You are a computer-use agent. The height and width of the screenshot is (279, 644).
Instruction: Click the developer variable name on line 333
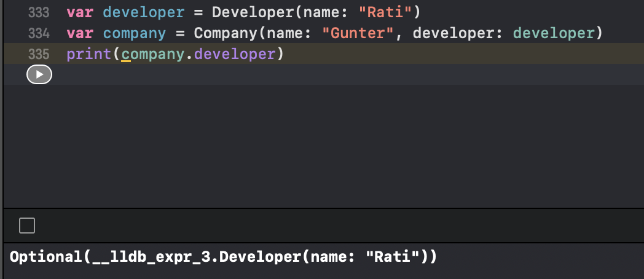[x=144, y=12]
